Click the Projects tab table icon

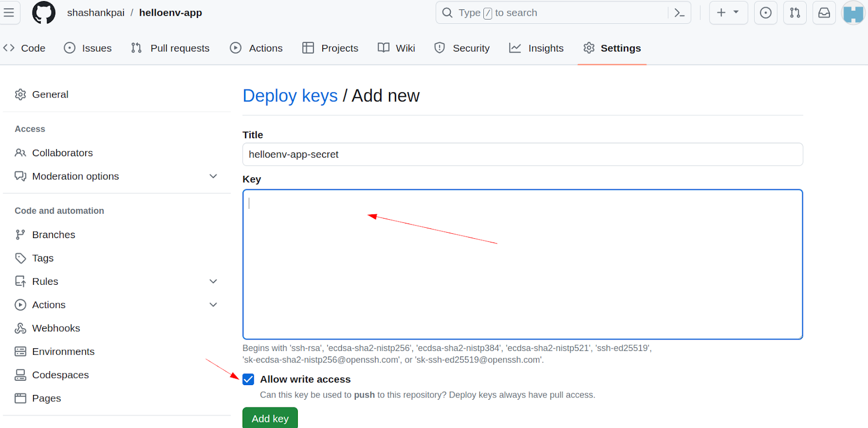(308, 48)
